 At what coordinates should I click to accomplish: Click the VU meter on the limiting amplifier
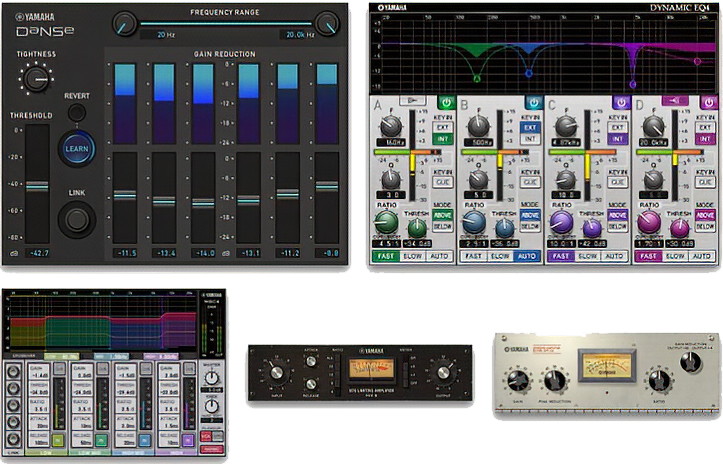click(x=372, y=370)
